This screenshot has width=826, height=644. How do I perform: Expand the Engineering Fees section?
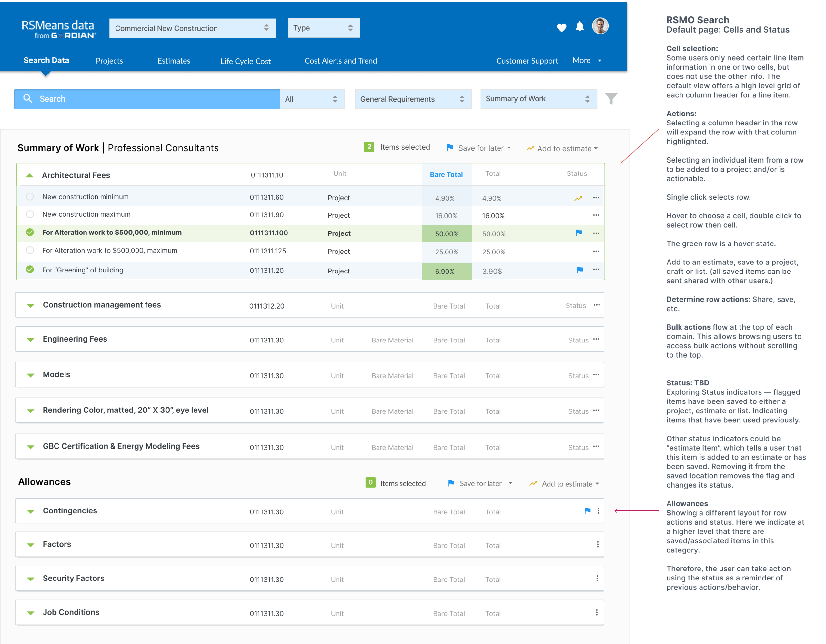[31, 339]
